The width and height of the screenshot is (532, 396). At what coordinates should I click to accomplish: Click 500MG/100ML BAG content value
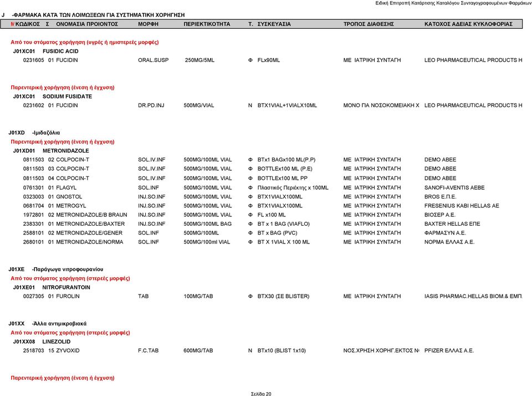(207, 224)
